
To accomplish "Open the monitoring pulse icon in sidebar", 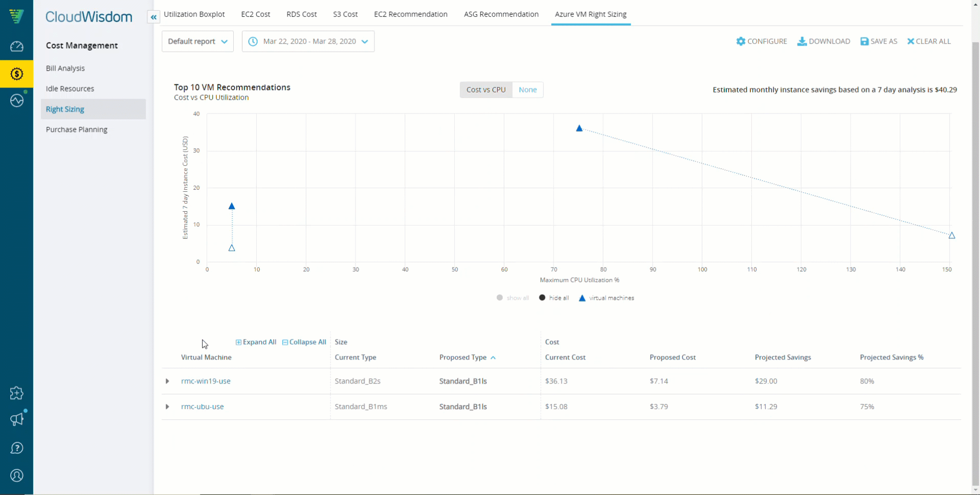I will pos(16,100).
